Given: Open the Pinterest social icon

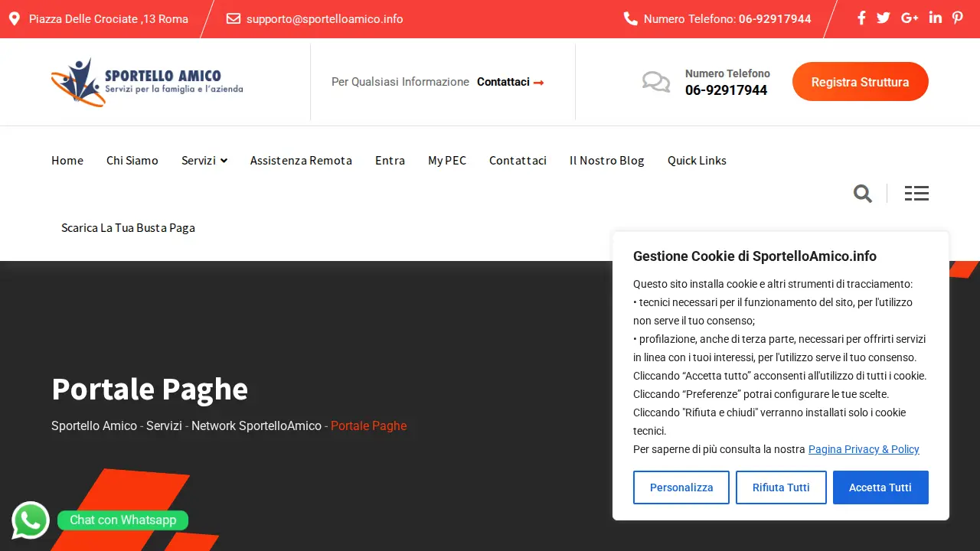Looking at the screenshot, I should (x=958, y=18).
